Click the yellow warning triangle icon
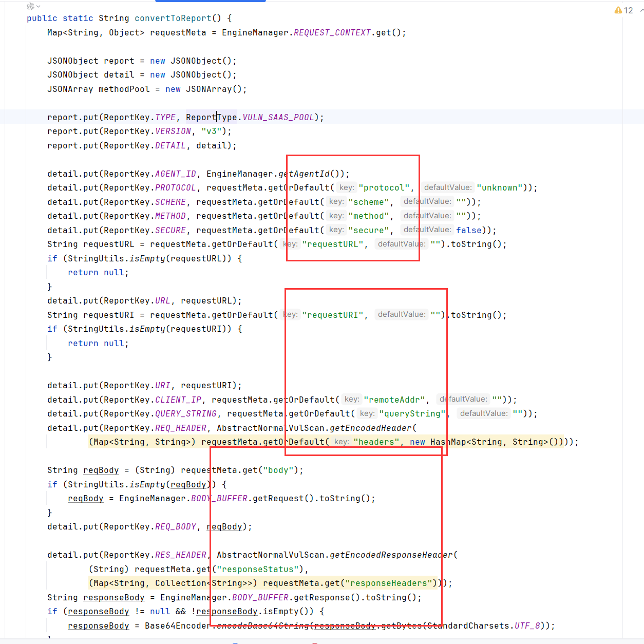Screen dimensions: 644x644 coord(618,10)
